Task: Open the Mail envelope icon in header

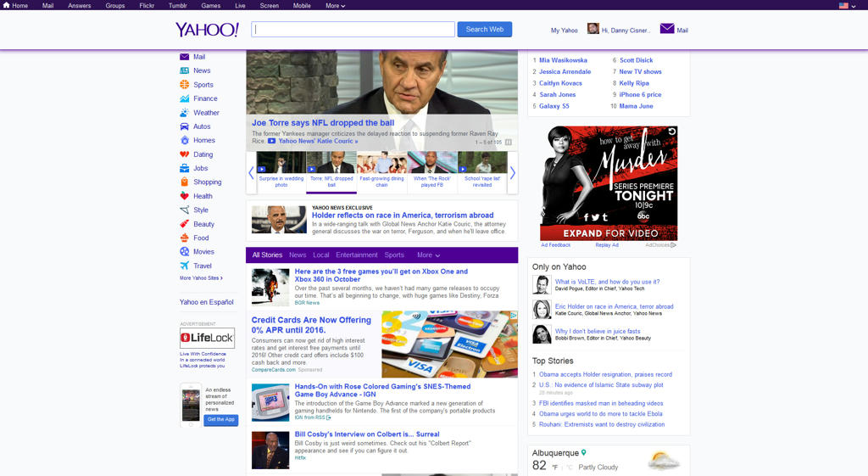Action: [666, 29]
